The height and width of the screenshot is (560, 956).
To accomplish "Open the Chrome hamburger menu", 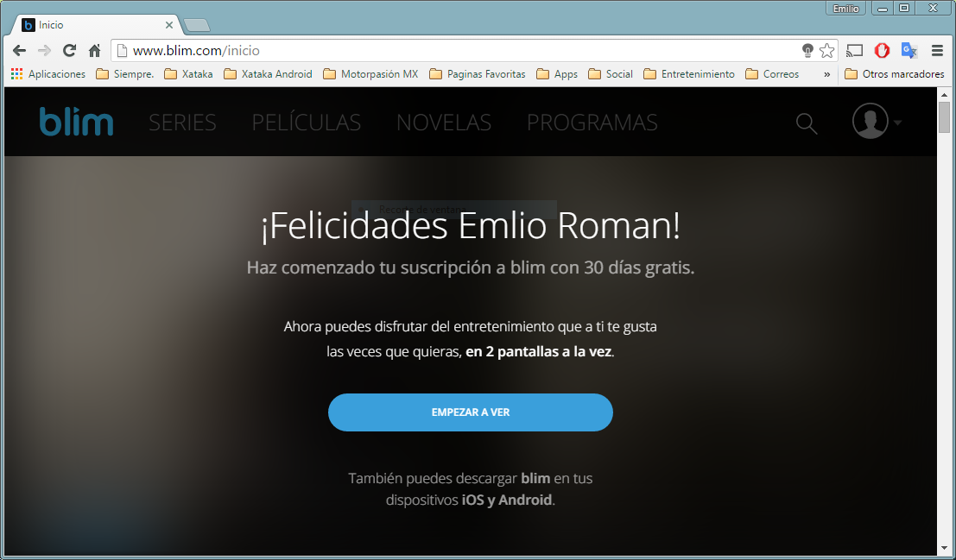I will click(938, 51).
